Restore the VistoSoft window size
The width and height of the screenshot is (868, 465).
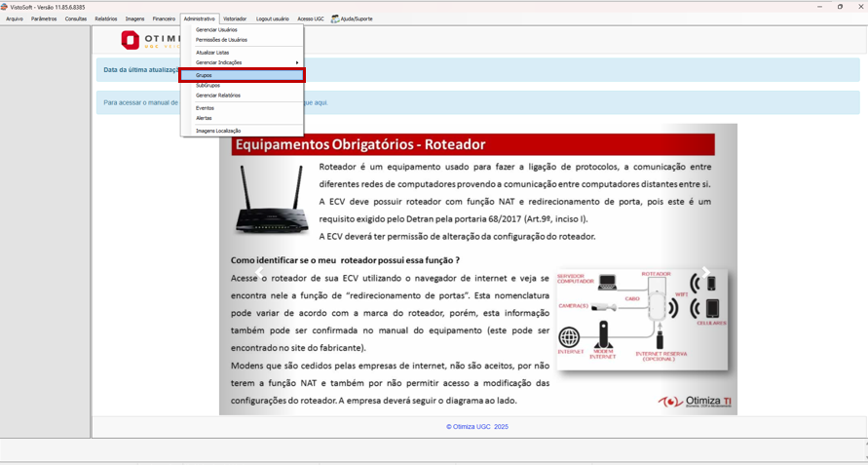click(840, 7)
